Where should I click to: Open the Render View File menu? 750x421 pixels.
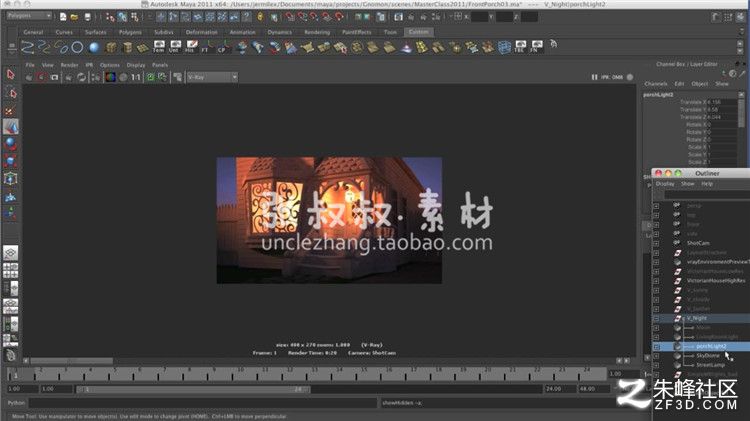coord(30,65)
